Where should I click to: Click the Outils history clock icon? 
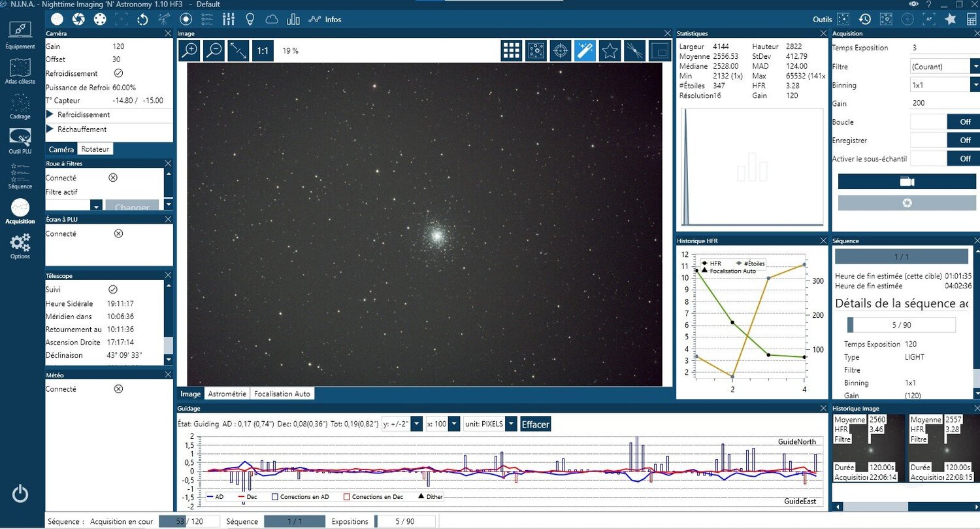[x=864, y=19]
